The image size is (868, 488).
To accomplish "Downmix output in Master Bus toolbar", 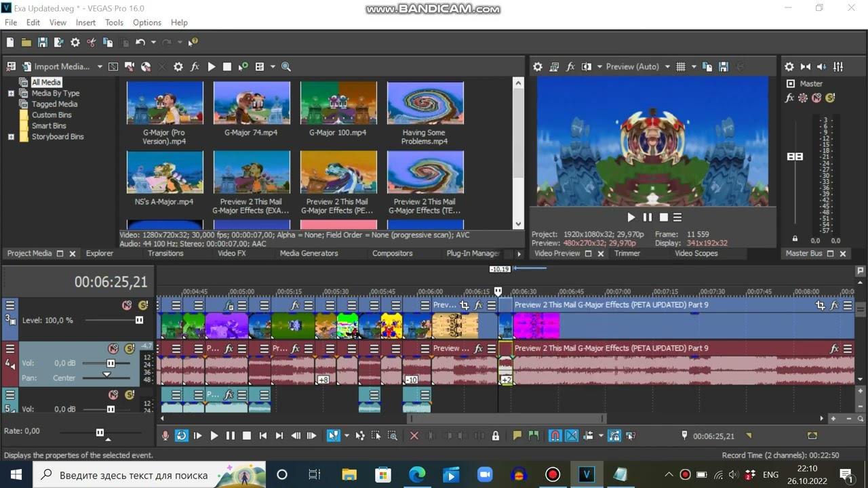I will pyautogui.click(x=806, y=66).
